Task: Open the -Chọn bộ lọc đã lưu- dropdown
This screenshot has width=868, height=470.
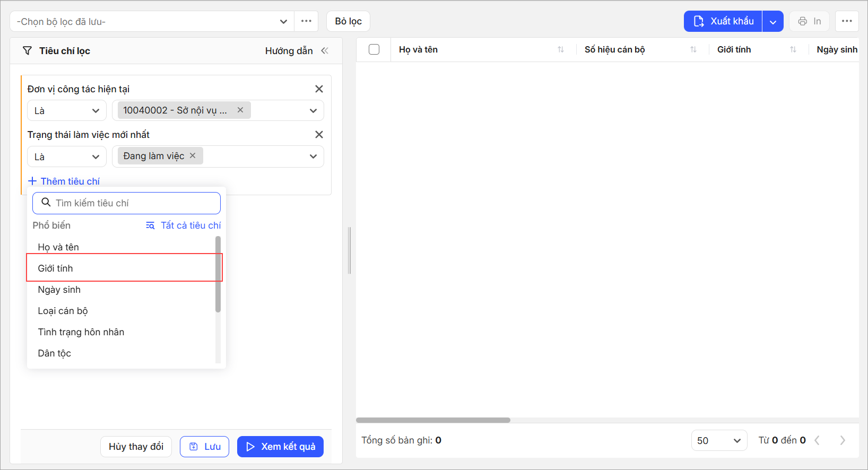Action: 152,22
